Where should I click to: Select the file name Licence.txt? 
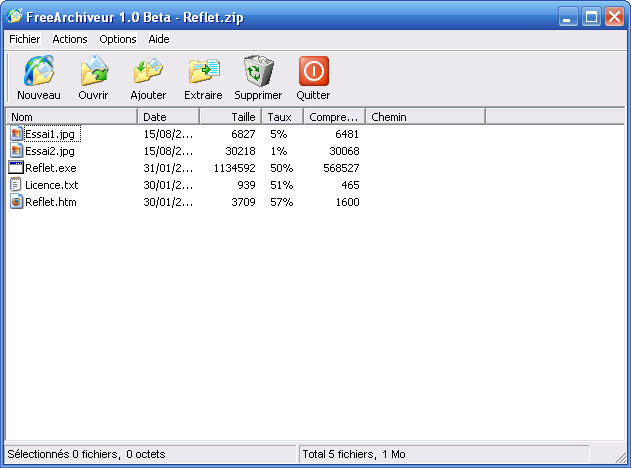tap(52, 185)
